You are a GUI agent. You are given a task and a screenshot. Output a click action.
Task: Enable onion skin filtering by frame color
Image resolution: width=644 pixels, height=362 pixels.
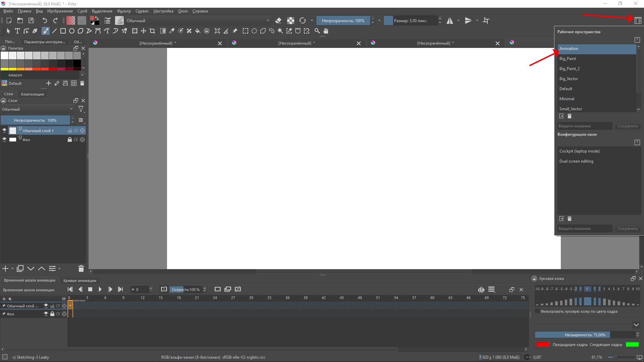(x=537, y=311)
